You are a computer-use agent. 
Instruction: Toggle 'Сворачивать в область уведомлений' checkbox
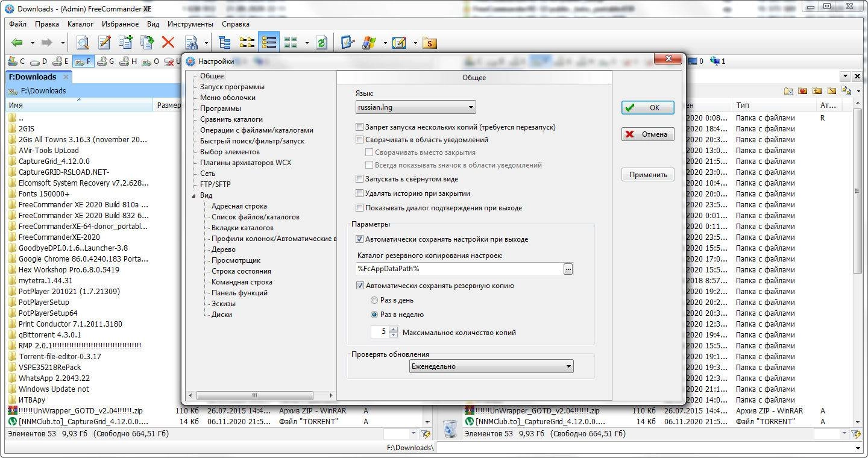click(360, 139)
